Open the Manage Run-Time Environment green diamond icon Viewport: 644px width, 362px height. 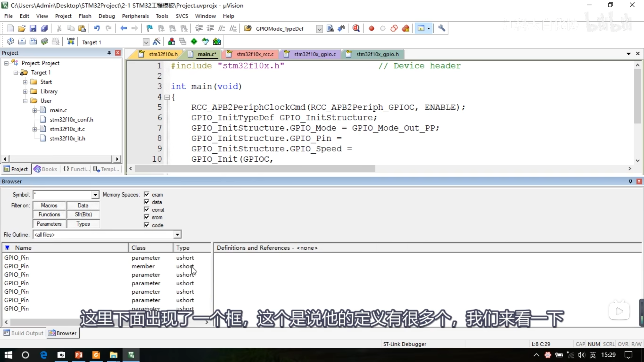coord(194,42)
